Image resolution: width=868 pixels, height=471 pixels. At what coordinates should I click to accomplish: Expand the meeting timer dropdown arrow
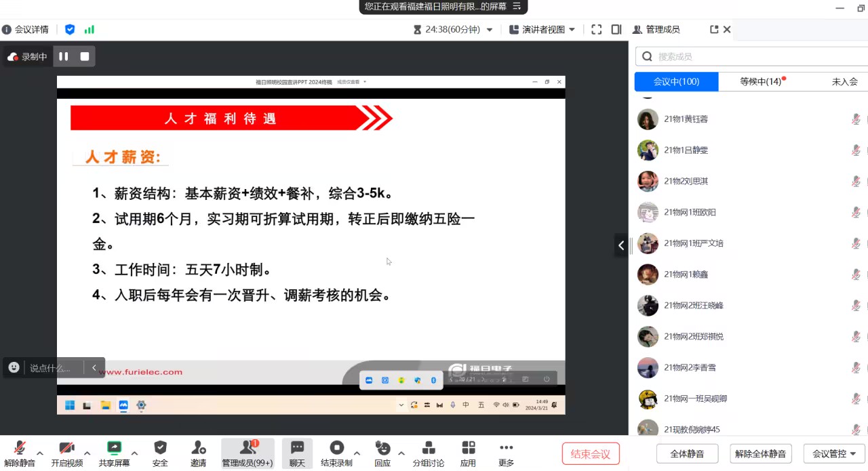point(490,30)
